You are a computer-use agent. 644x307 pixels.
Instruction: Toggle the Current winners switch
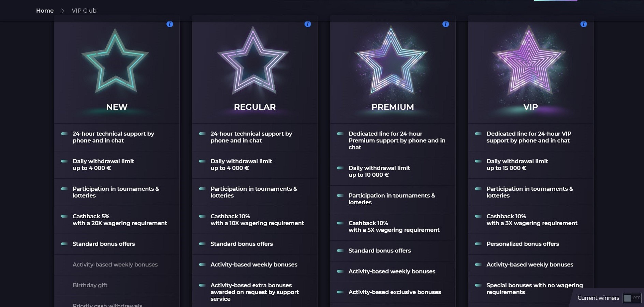click(x=632, y=298)
